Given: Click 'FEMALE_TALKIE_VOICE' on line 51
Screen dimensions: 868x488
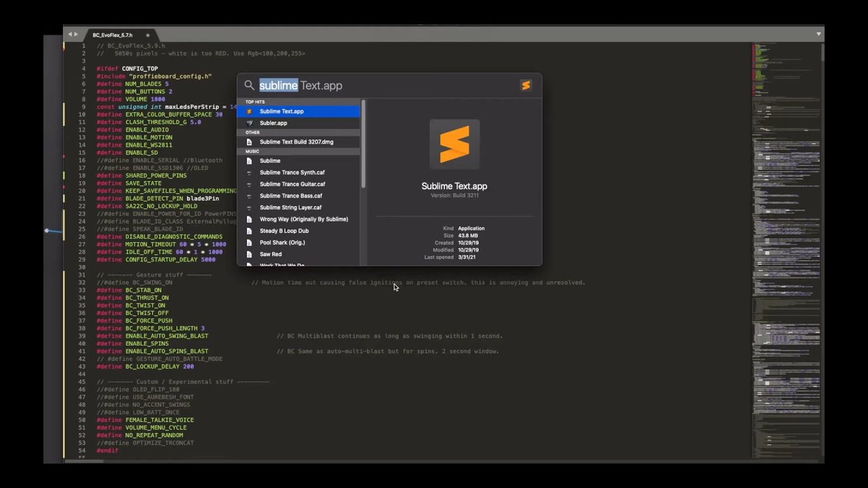Looking at the screenshot, I should [x=159, y=420].
